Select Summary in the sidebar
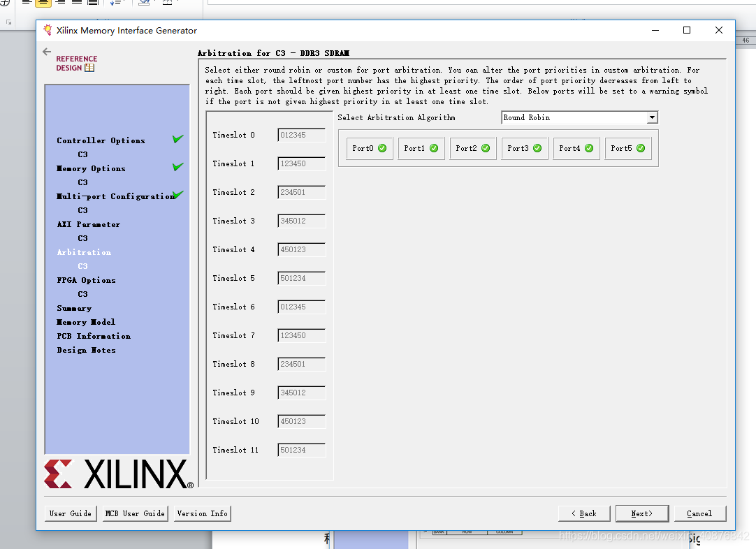The width and height of the screenshot is (756, 549). [74, 309]
